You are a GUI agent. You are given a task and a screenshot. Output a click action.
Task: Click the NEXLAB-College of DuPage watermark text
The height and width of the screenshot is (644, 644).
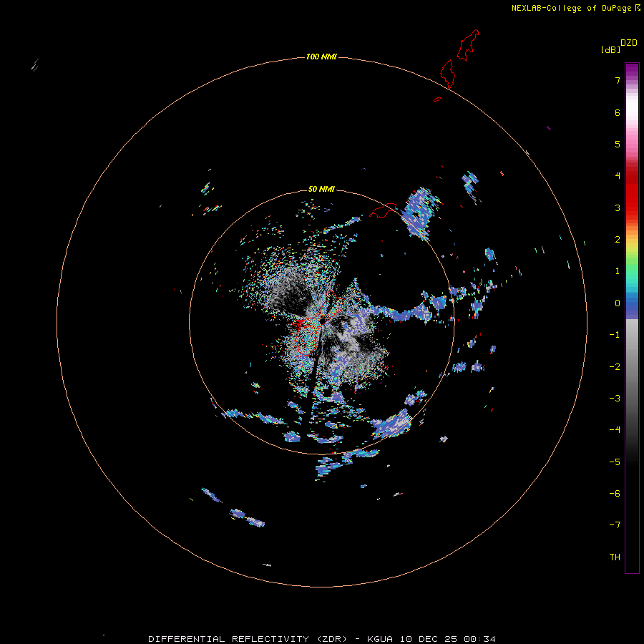tap(576, 8)
